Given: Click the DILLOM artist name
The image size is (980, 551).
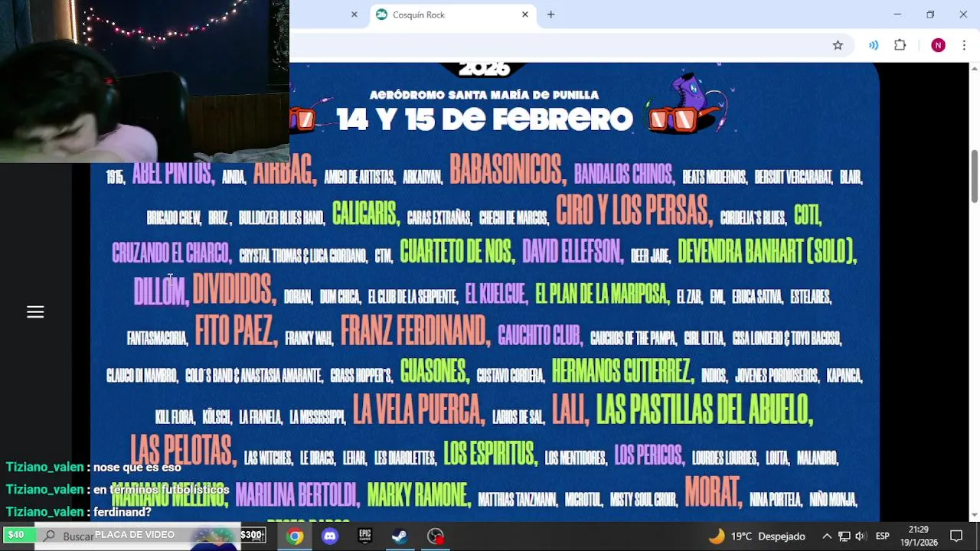Looking at the screenshot, I should (161, 292).
